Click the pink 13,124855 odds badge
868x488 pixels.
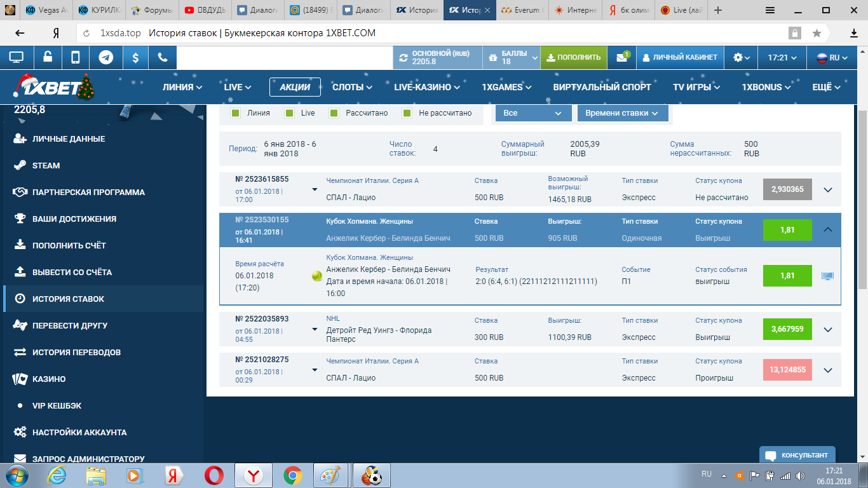click(787, 370)
